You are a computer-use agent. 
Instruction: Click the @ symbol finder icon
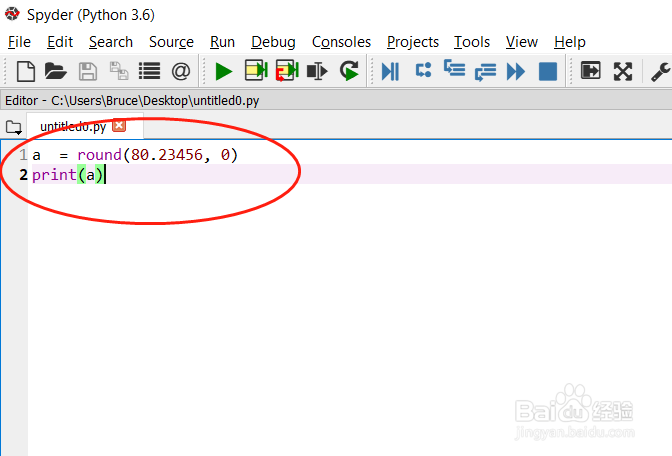(x=181, y=71)
